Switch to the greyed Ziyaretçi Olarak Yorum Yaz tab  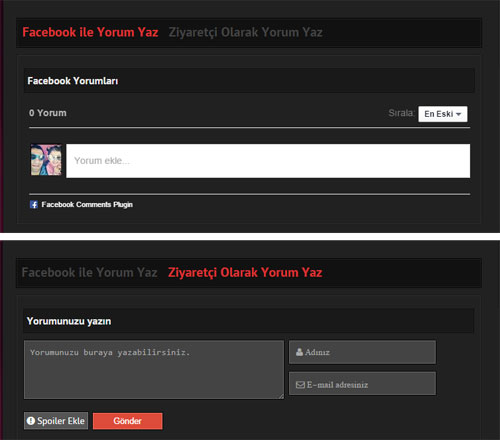pos(245,32)
